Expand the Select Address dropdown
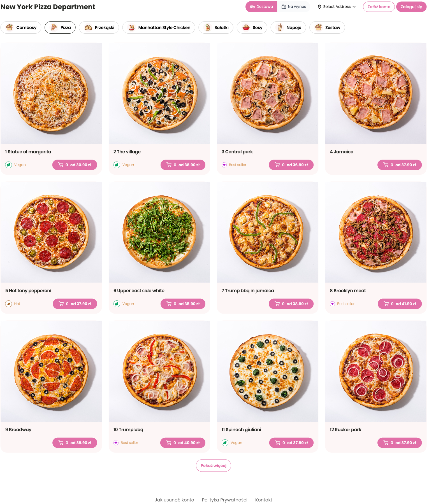 coord(337,7)
